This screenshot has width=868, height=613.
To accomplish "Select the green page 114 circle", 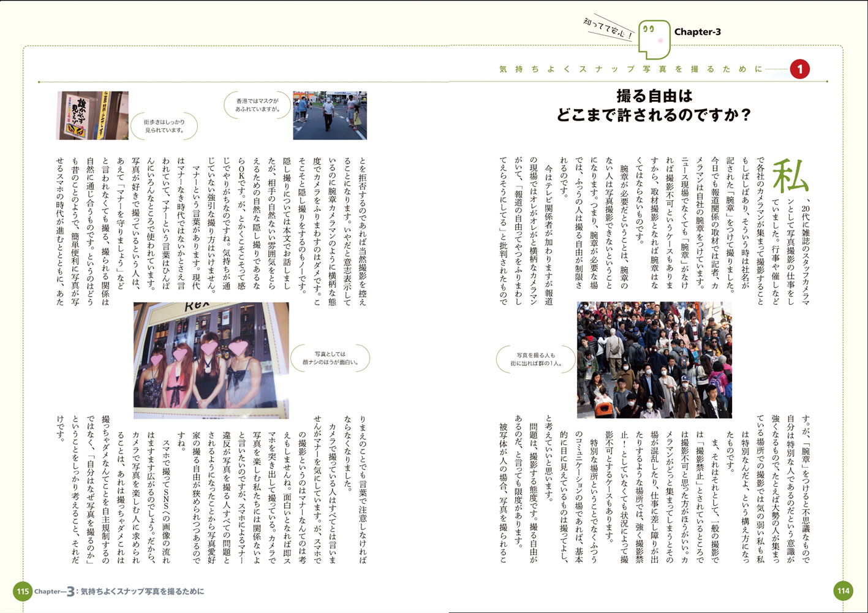I will click(843, 591).
